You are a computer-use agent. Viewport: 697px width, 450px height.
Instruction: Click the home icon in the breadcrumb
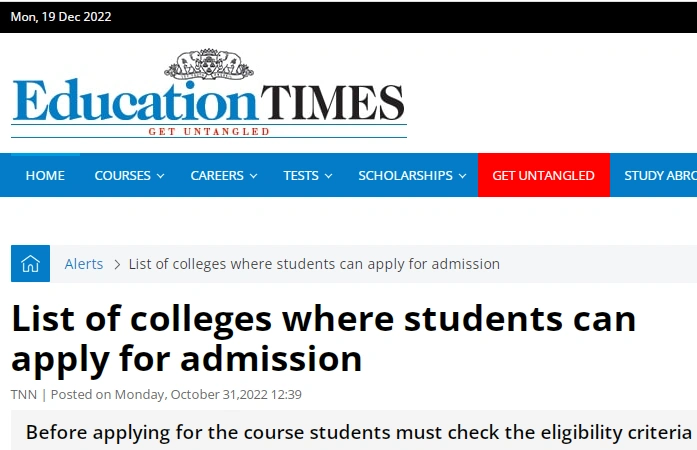click(x=30, y=264)
